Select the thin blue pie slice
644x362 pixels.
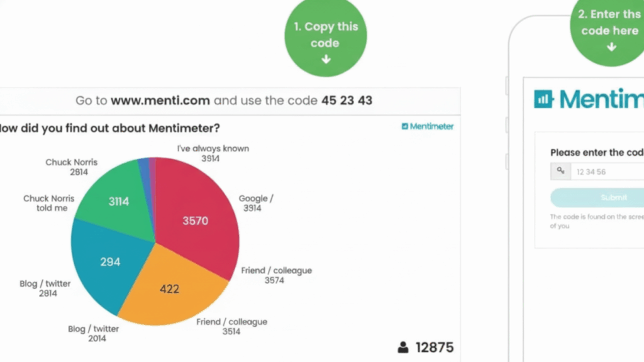143,165
